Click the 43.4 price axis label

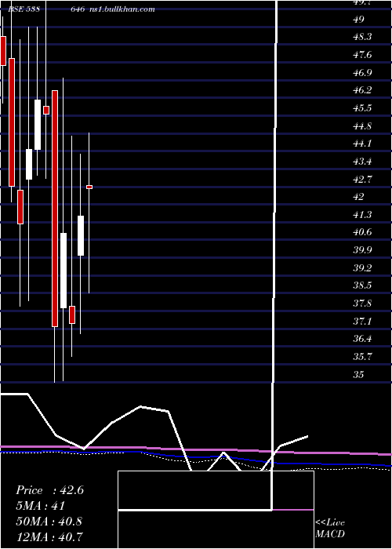click(362, 162)
